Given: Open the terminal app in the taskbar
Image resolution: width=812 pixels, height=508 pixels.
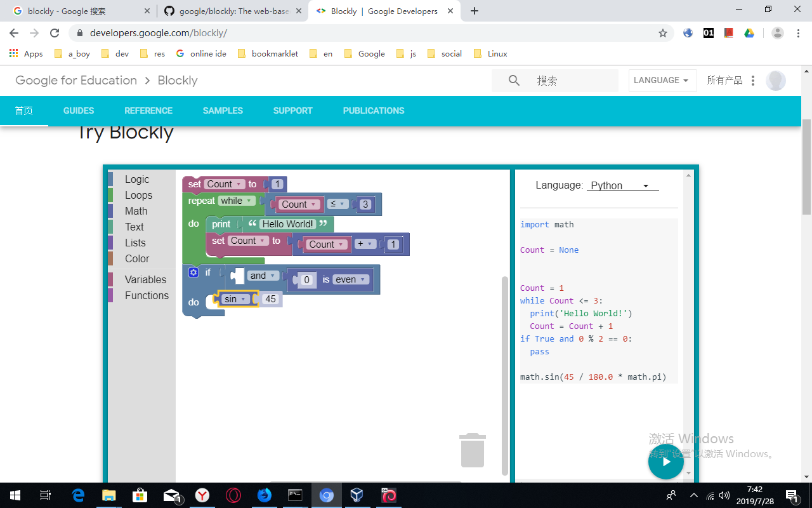Looking at the screenshot, I should click(x=295, y=495).
